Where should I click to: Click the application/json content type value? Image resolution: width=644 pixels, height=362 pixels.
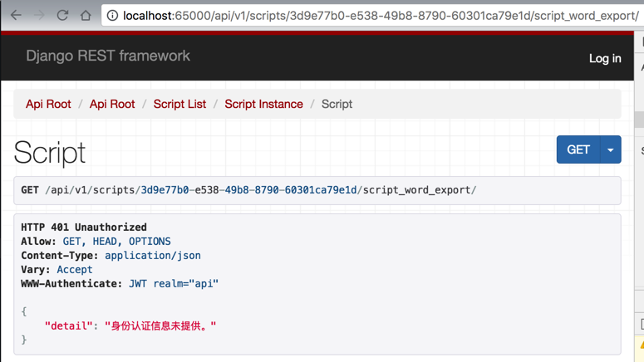(152, 256)
